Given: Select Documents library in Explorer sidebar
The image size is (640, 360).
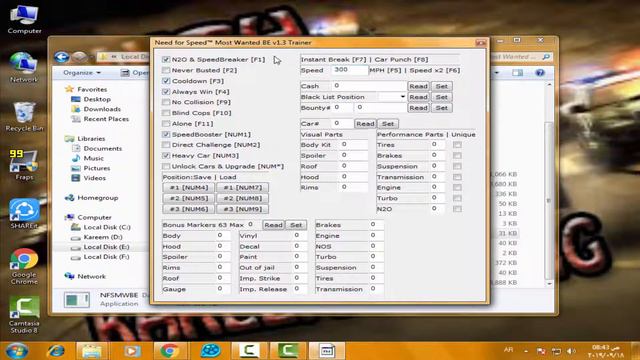Looking at the screenshot, I should pyautogui.click(x=102, y=149).
